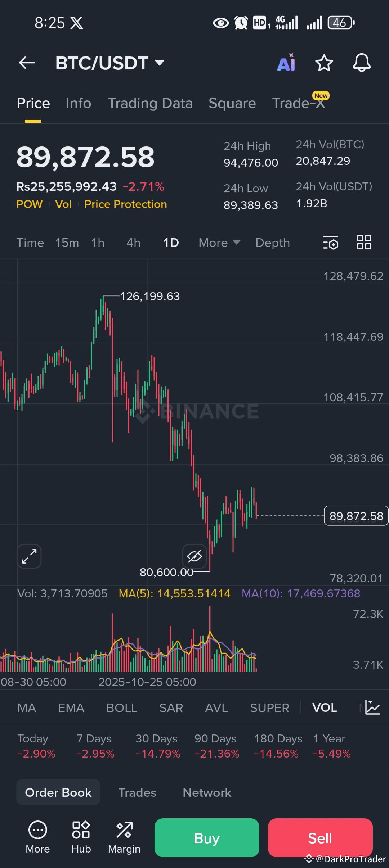Open the More timeframes dropdown

[219, 243]
